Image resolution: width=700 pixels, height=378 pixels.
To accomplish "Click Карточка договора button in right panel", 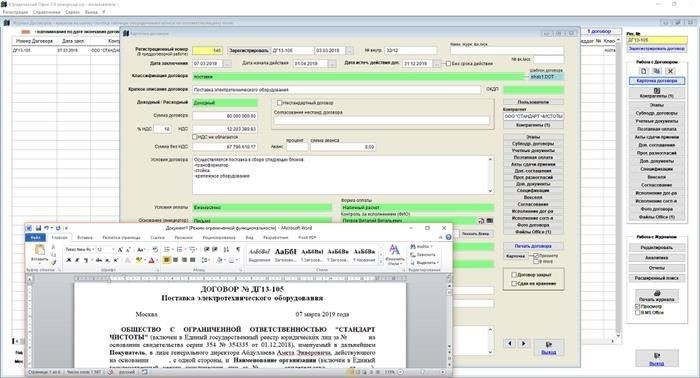I will pyautogui.click(x=657, y=81).
